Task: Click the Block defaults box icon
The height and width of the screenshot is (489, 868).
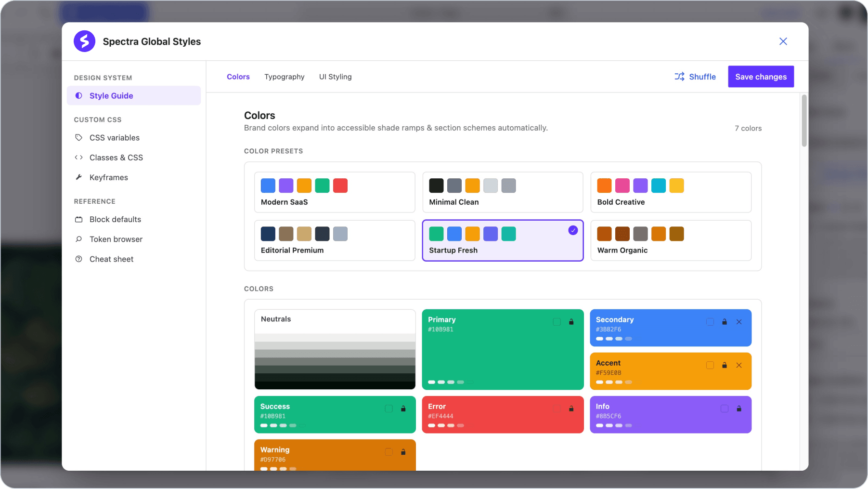Action: [x=78, y=219]
